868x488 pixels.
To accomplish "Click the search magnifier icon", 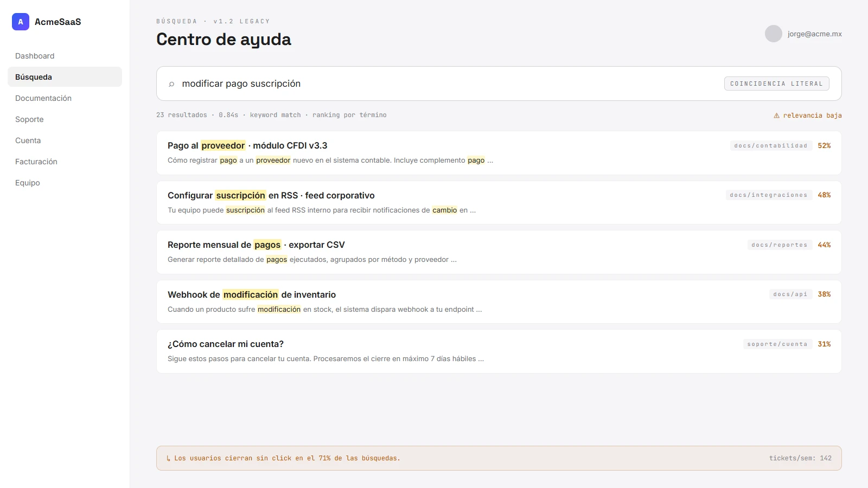I will point(171,84).
